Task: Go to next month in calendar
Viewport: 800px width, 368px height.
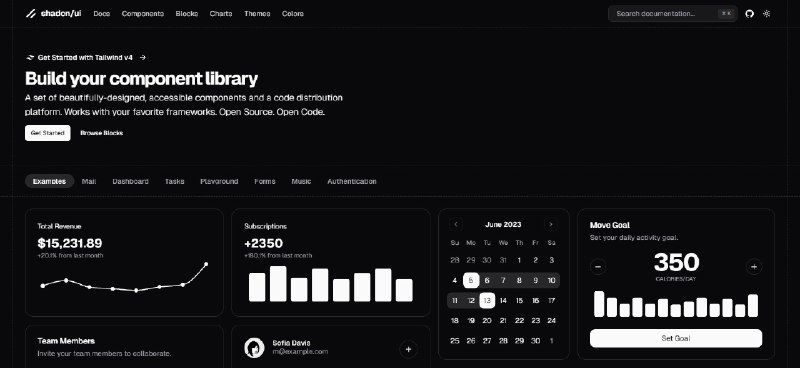Action: click(550, 225)
